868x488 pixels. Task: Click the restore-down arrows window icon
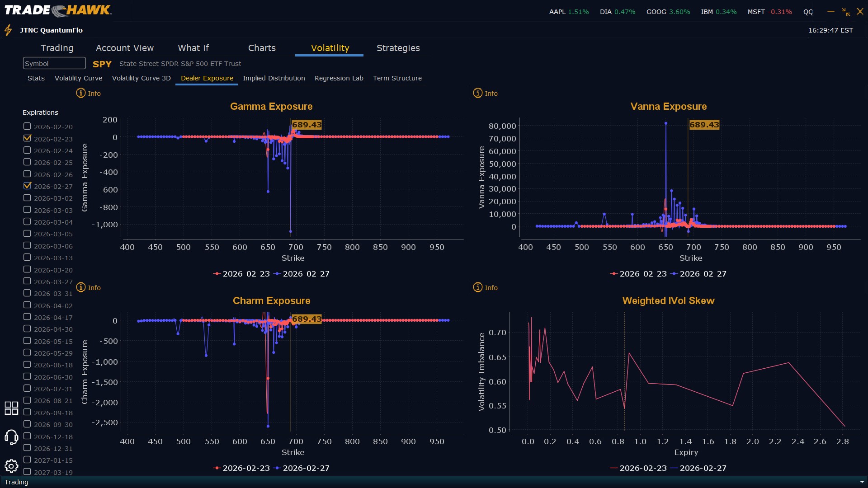845,12
